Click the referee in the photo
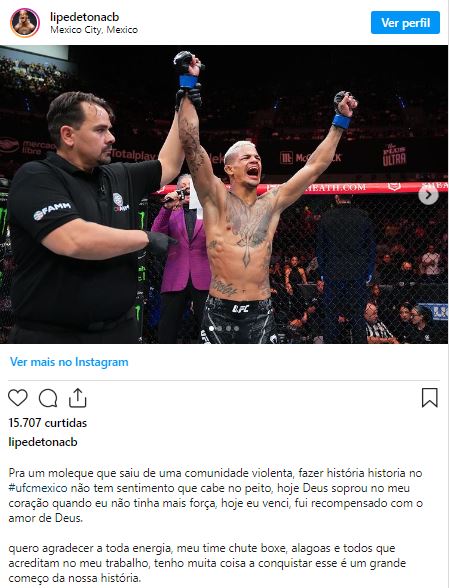450x588 pixels. [82, 218]
